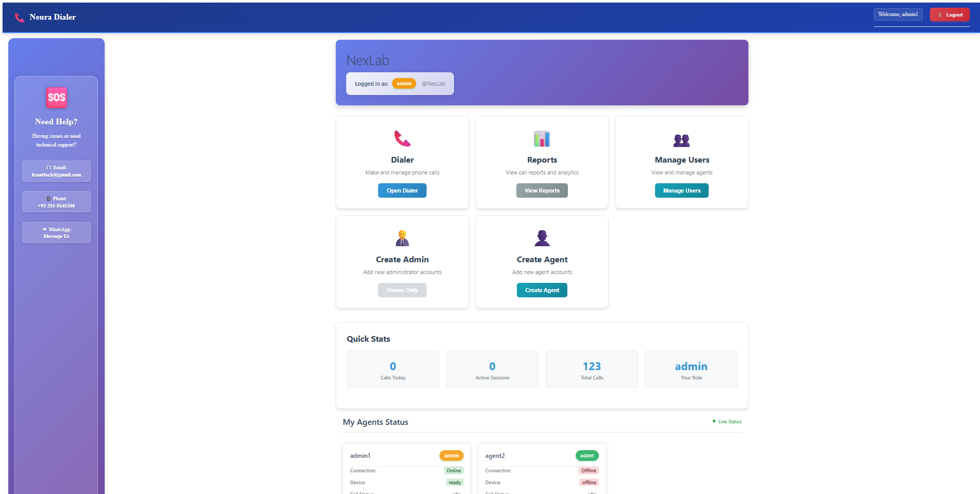Image resolution: width=980 pixels, height=494 pixels.
Task: Select the agent2 status card
Action: click(x=542, y=467)
